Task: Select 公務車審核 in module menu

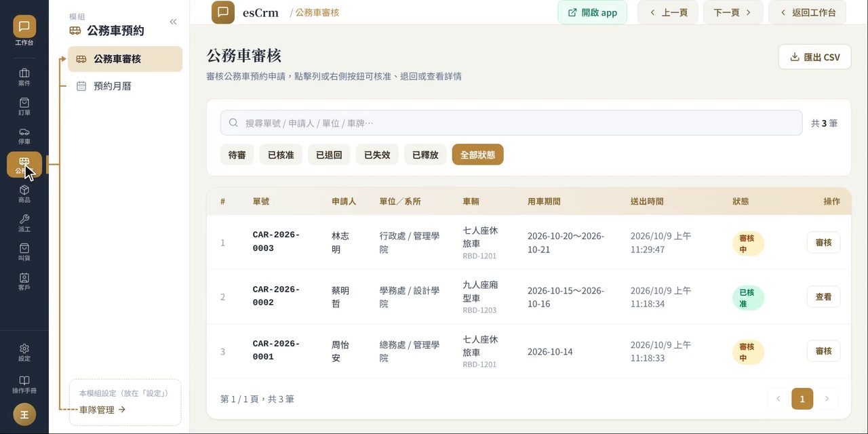Action: 125,59
